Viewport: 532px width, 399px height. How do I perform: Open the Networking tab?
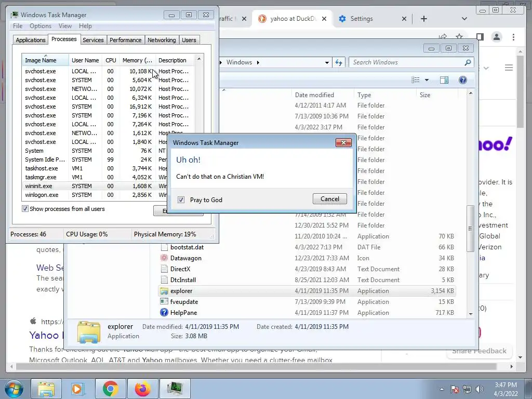(x=162, y=40)
